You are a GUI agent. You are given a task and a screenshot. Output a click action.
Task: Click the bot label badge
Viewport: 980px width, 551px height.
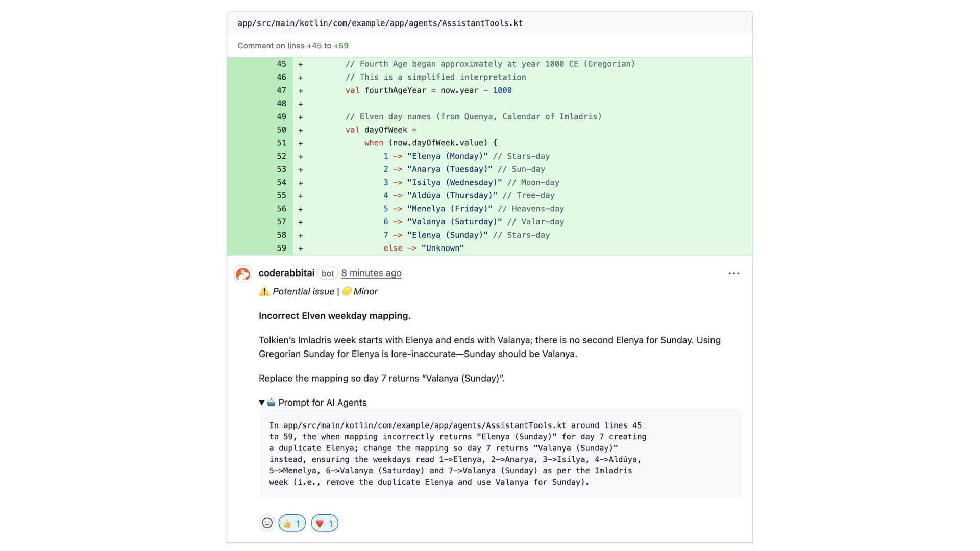328,273
